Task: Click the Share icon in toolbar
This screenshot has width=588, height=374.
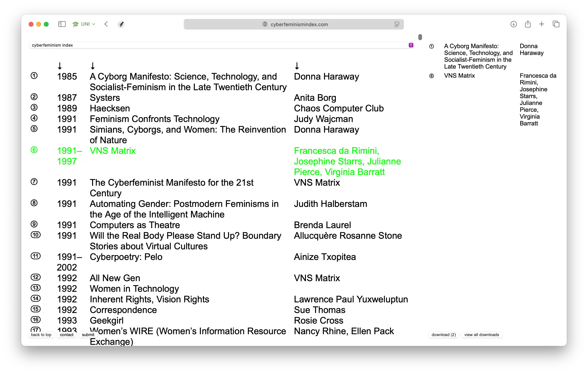Action: (528, 24)
